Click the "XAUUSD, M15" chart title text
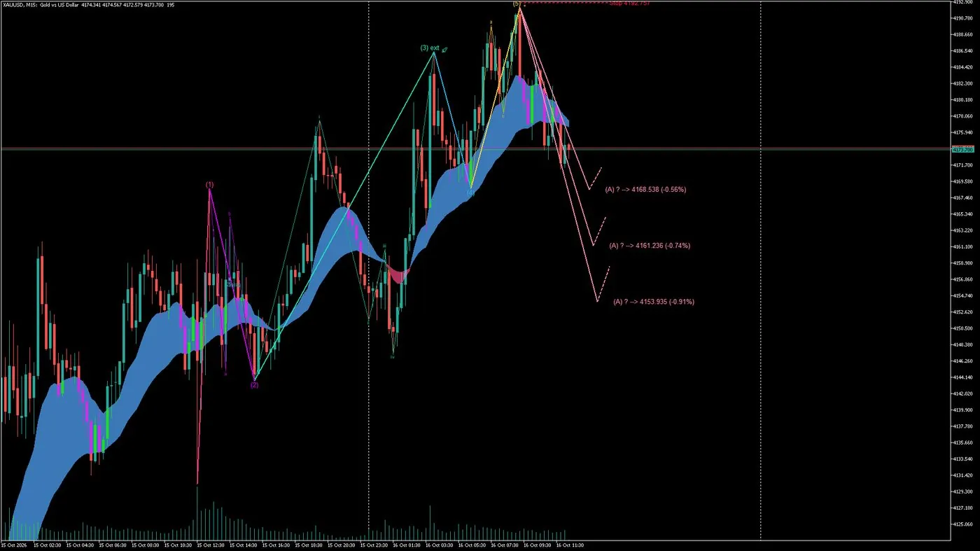This screenshot has height=551, width=980. point(19,4)
